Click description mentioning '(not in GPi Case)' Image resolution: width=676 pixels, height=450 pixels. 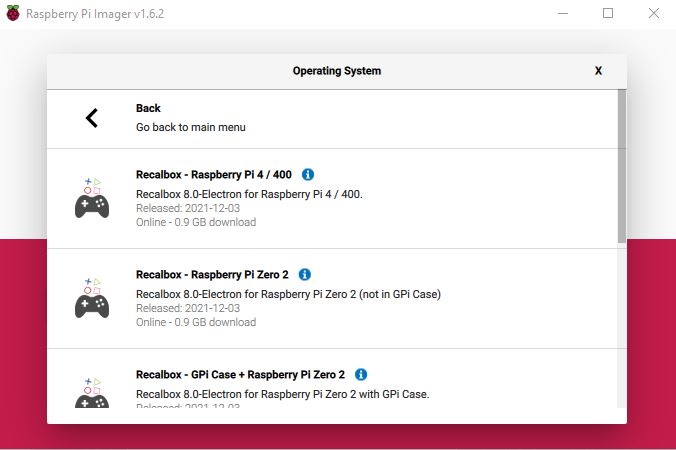(x=288, y=294)
